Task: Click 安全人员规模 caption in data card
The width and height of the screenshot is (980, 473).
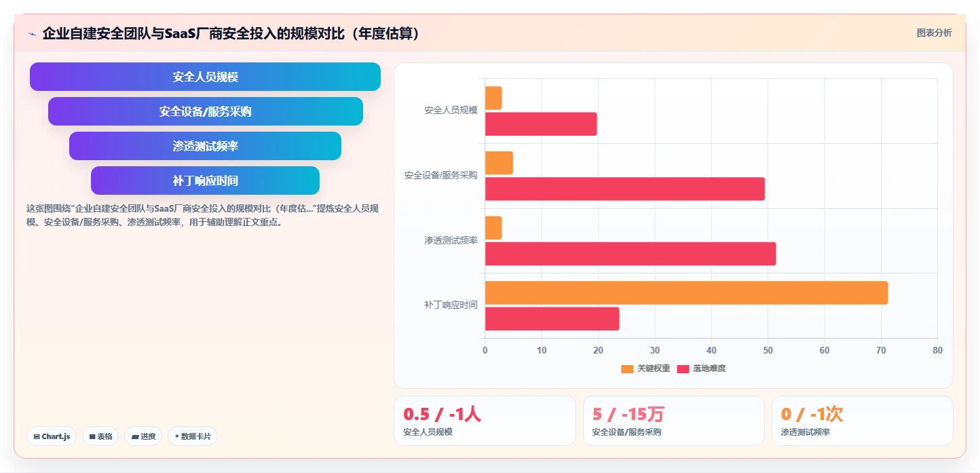Action: (428, 432)
